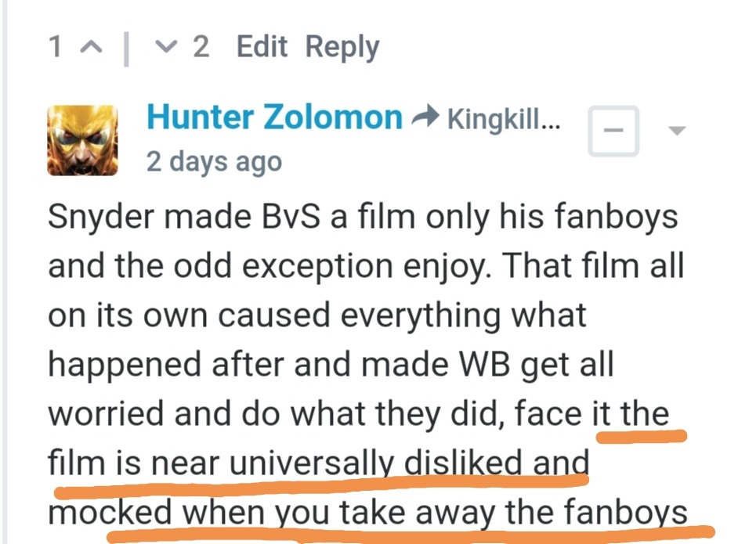The height and width of the screenshot is (544, 756).
Task: Click Reply on the comment above
Action: coord(342,48)
